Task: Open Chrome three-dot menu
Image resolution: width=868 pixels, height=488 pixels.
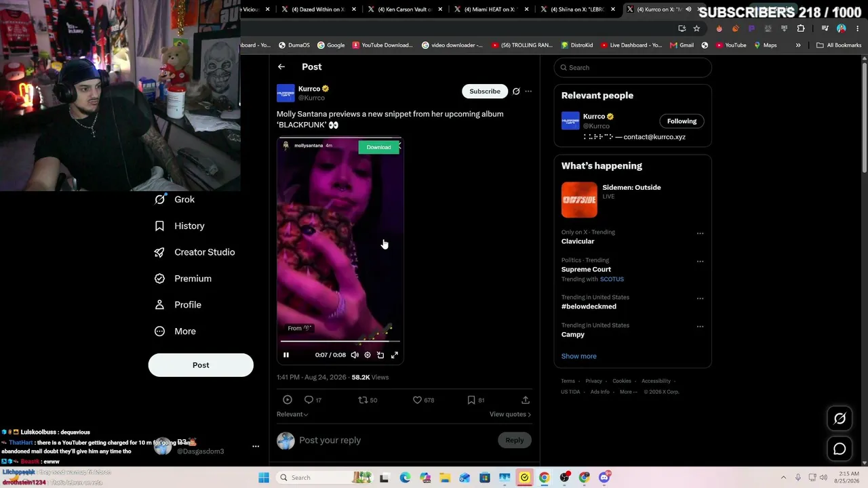Action: [858, 28]
